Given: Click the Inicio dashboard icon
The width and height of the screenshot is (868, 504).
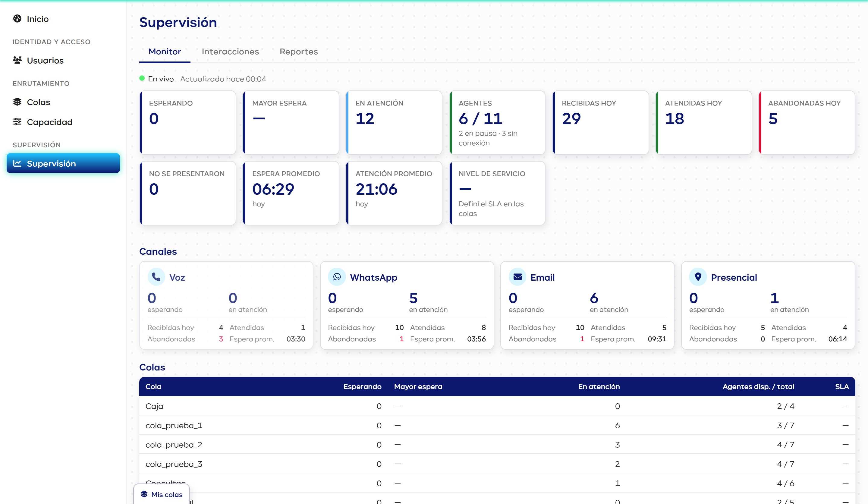Looking at the screenshot, I should [17, 19].
